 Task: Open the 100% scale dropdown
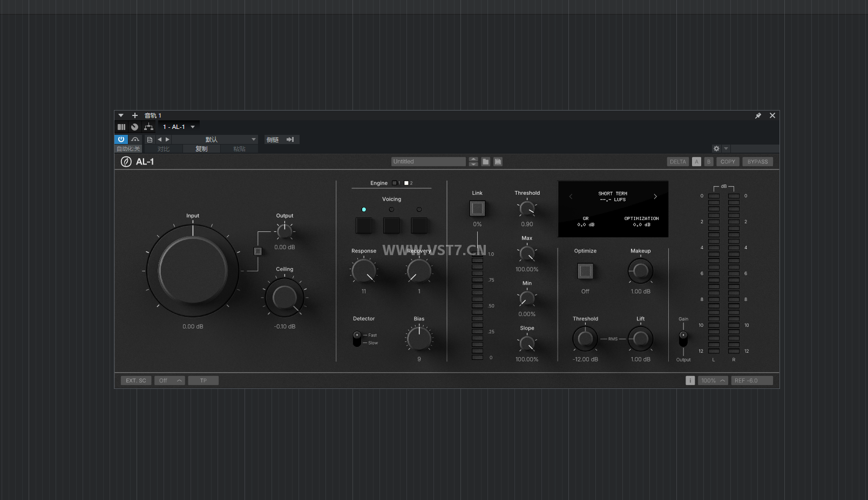(x=713, y=380)
